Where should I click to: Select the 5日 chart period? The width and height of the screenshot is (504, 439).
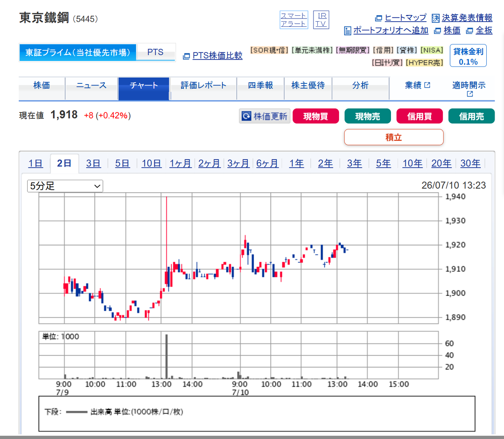coord(122,163)
